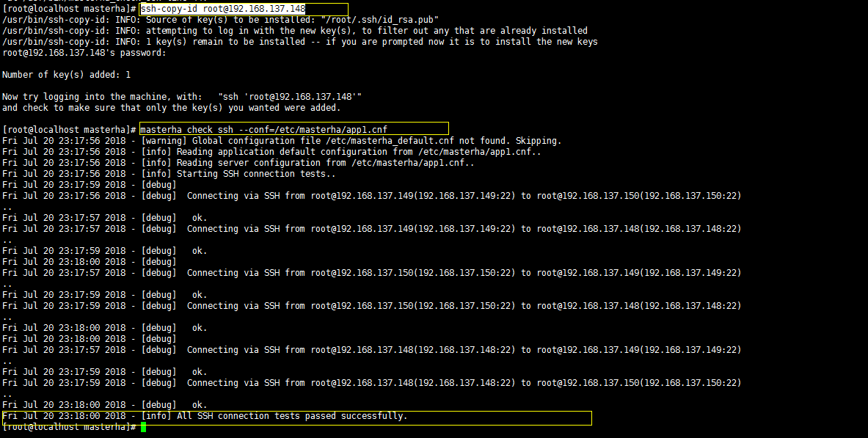Click the line mentioning "/root/.ssh/id_rsa.pub"
This screenshot has height=438, width=868.
point(220,20)
